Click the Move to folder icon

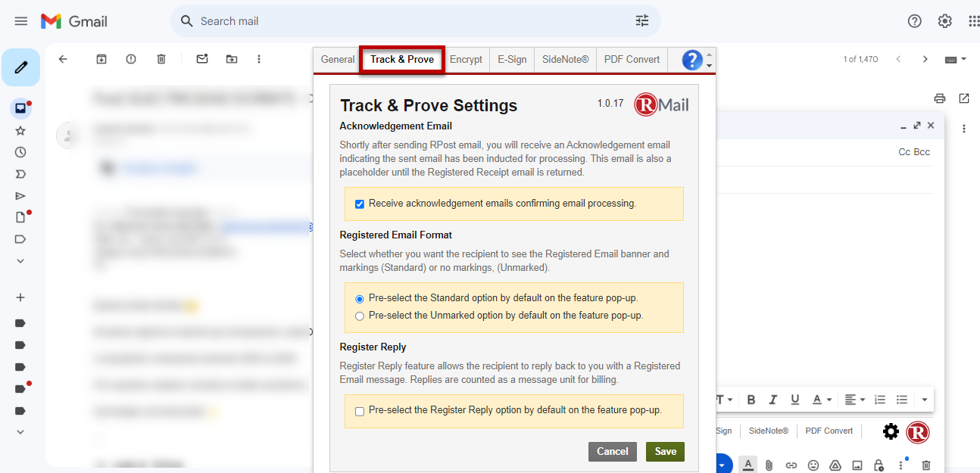232,59
